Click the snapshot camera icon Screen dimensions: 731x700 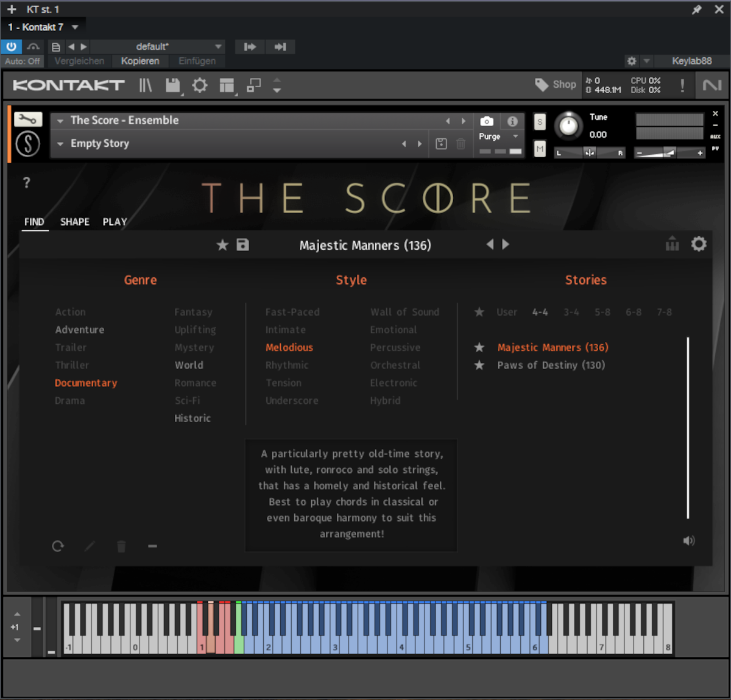point(487,121)
